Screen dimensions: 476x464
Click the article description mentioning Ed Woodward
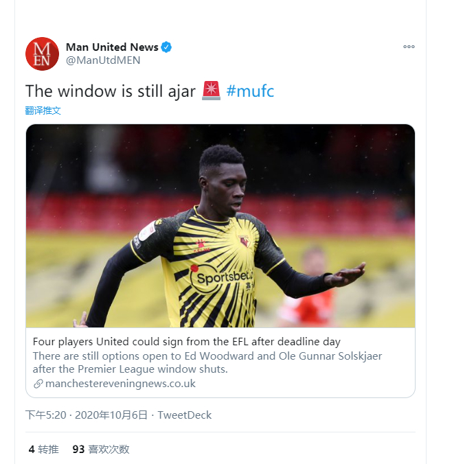pos(207,362)
